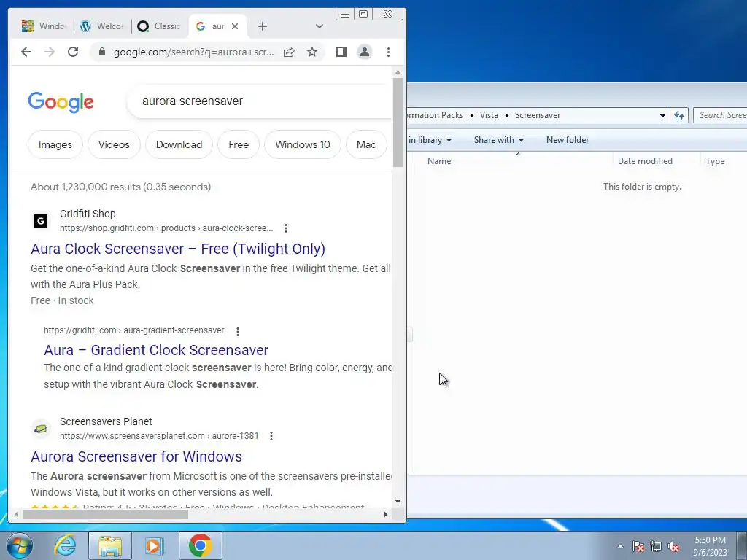
Task: Open the muted volume tray icon
Action: pyautogui.click(x=673, y=546)
